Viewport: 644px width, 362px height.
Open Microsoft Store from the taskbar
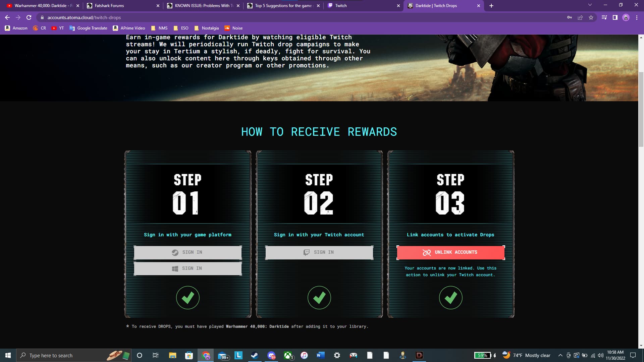[x=189, y=355]
